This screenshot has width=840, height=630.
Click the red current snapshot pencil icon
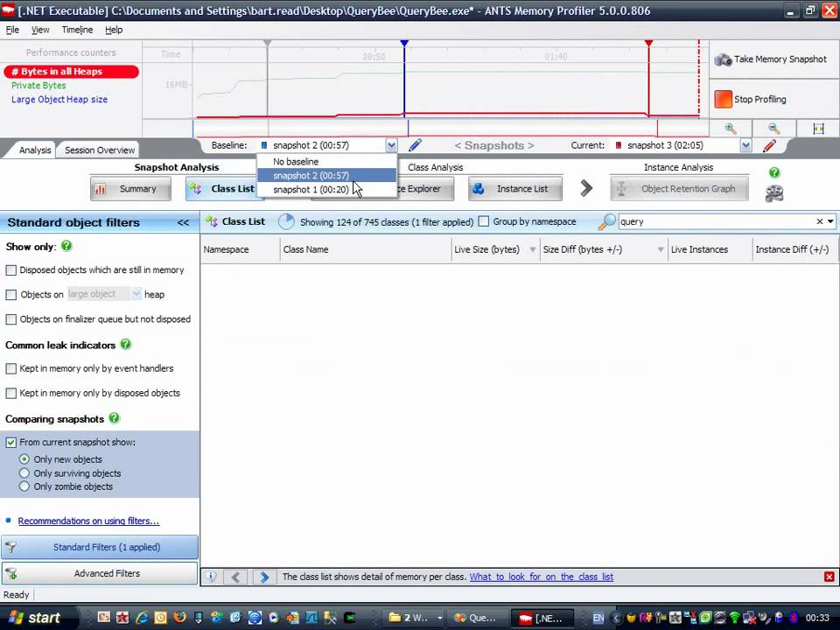(x=769, y=145)
